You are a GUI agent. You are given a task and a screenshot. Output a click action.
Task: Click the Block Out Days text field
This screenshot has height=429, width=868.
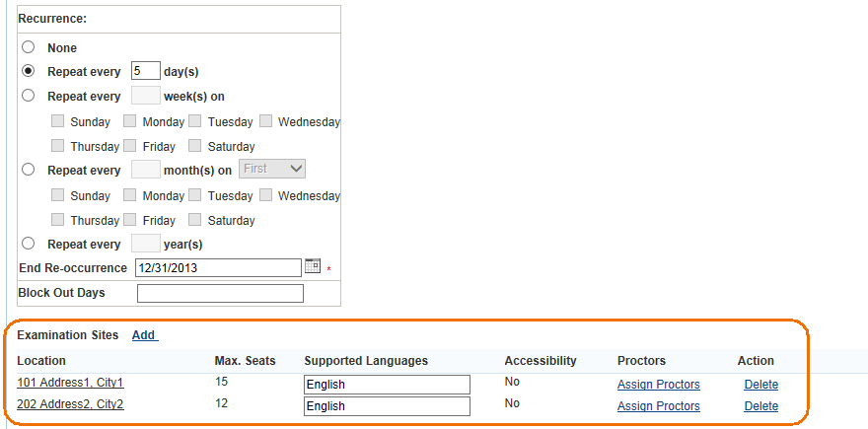220,293
